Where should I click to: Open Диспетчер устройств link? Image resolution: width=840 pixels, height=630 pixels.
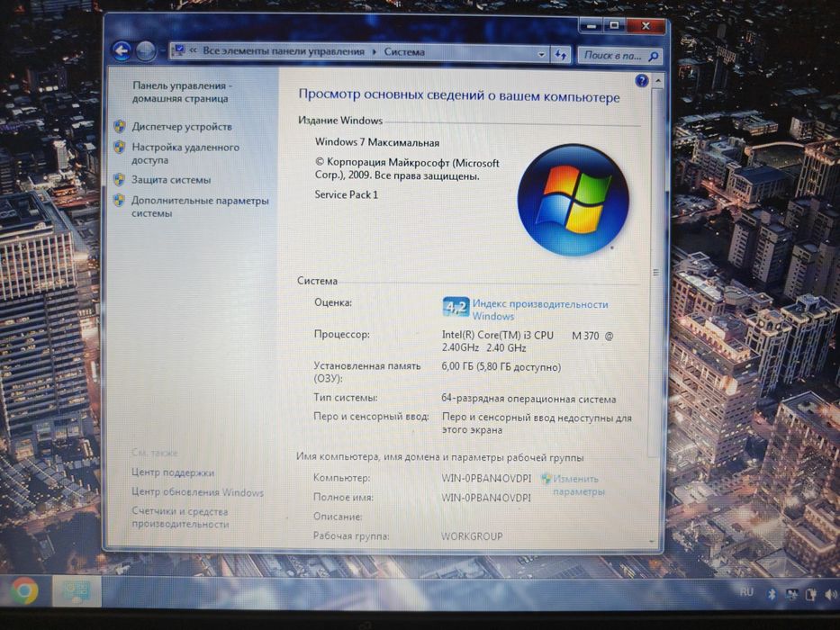[182, 127]
